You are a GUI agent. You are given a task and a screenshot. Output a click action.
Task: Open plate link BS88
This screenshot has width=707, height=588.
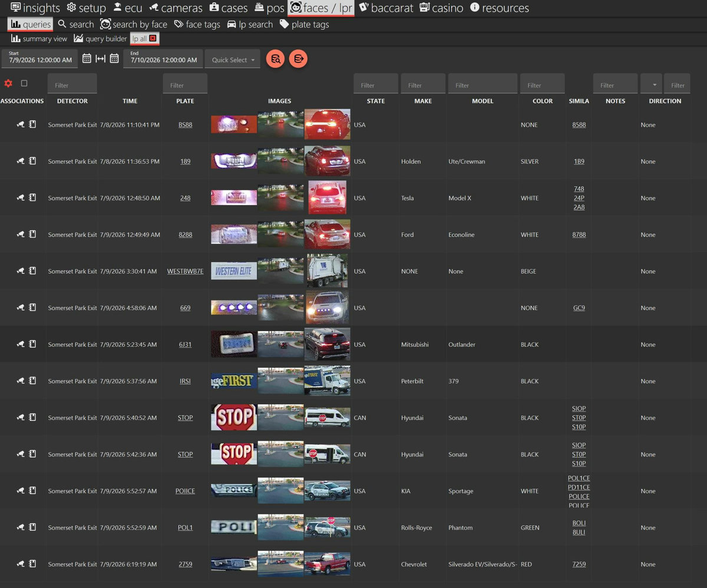click(x=185, y=125)
